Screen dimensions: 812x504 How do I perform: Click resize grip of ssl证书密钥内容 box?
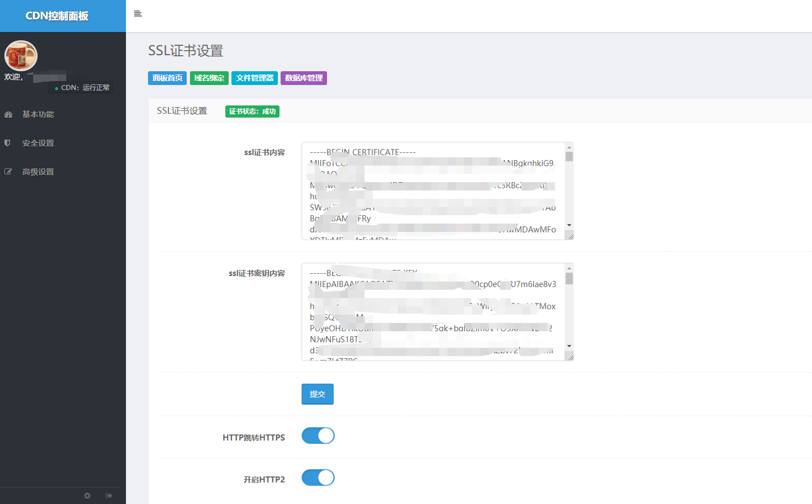(571, 358)
